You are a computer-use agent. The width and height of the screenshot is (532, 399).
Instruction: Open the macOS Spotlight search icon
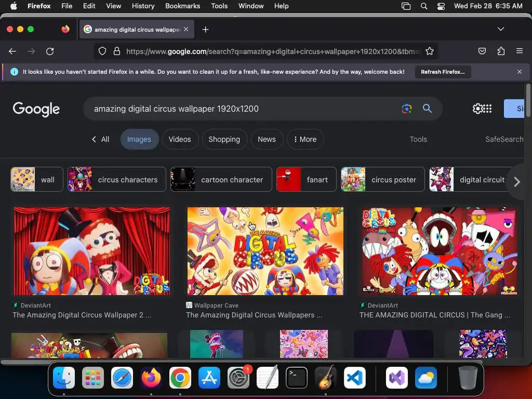[424, 6]
